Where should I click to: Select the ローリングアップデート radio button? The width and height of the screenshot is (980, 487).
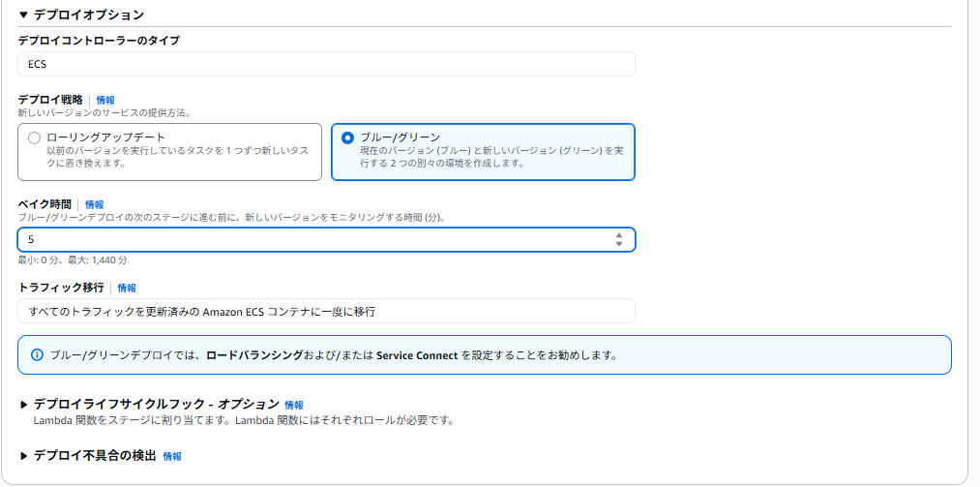pos(35,137)
